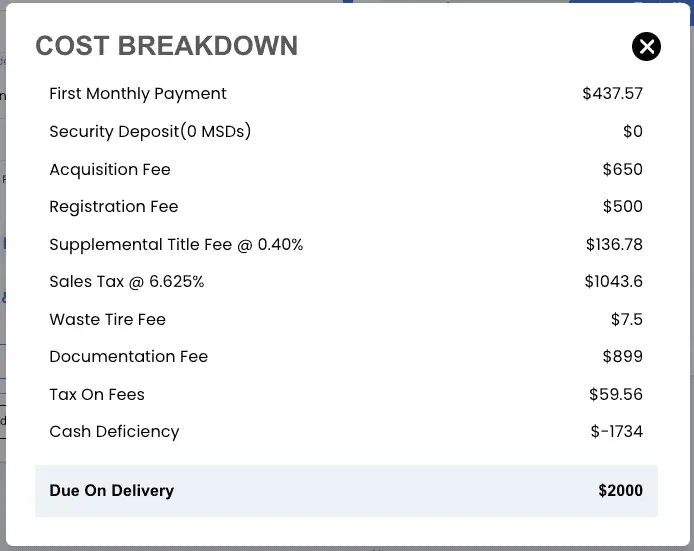This screenshot has height=551, width=694.
Task: Click the $437.57 payment amount
Action: pos(613,93)
